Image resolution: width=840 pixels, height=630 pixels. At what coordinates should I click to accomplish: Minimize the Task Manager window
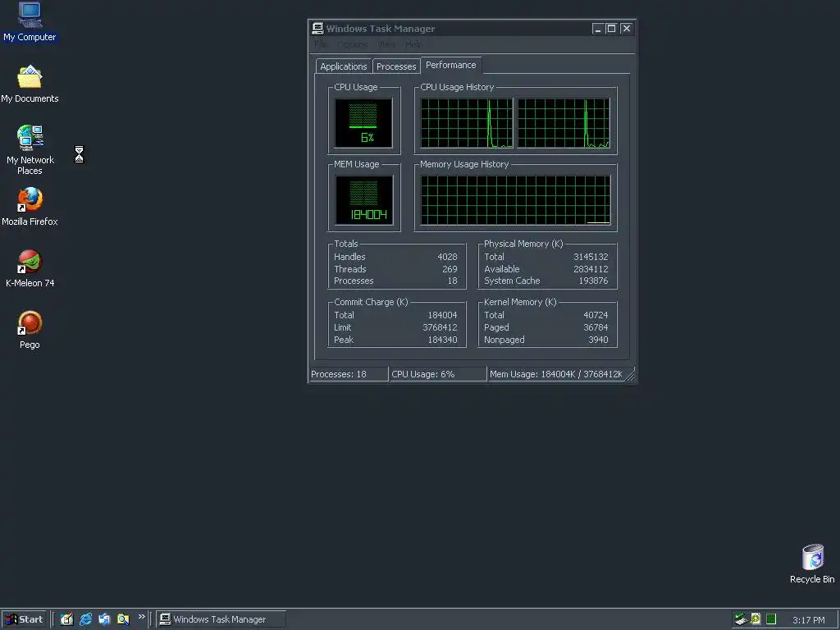[598, 29]
